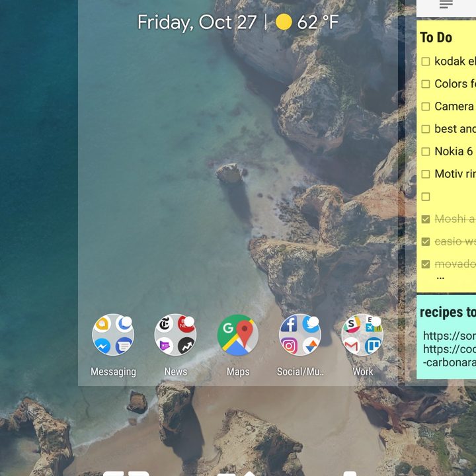Tap the orange-blue app icon in Social folder
Screen dimensions: 476x476
311,346
